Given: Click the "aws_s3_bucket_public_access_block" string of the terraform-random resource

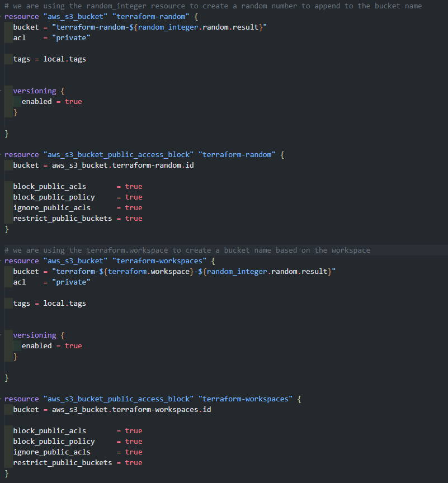Looking at the screenshot, I should [119, 155].
